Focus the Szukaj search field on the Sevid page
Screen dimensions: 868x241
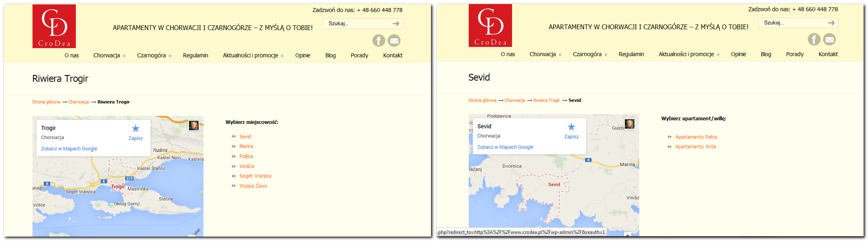point(793,23)
